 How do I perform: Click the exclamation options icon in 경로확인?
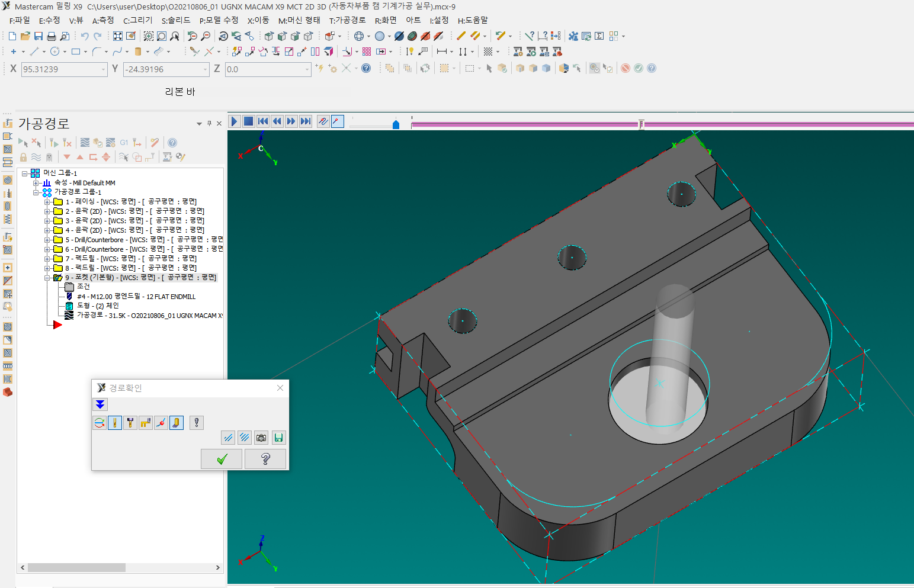point(197,423)
